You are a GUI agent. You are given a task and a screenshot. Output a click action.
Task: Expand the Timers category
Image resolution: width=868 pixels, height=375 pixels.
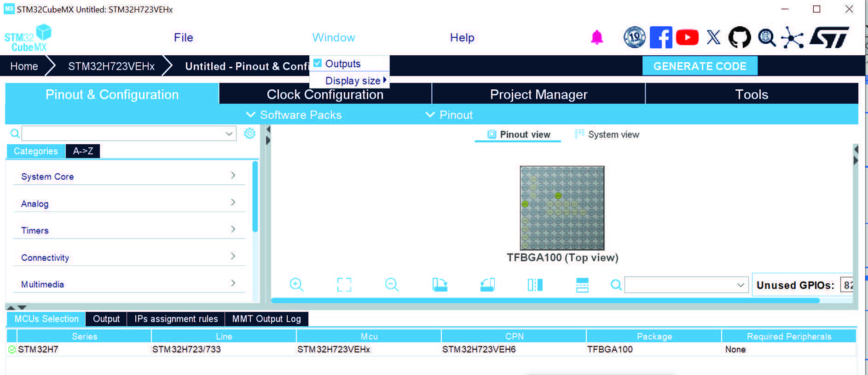pyautogui.click(x=129, y=230)
